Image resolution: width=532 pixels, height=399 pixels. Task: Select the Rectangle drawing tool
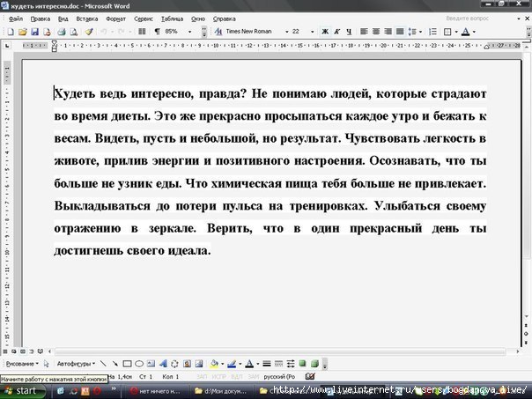127,364
